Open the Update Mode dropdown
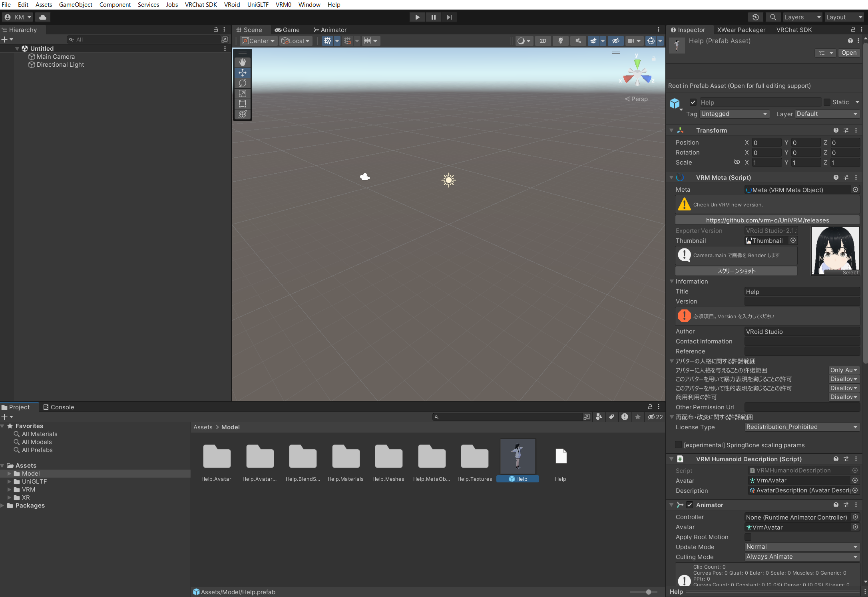This screenshot has height=597, width=868. [x=802, y=547]
